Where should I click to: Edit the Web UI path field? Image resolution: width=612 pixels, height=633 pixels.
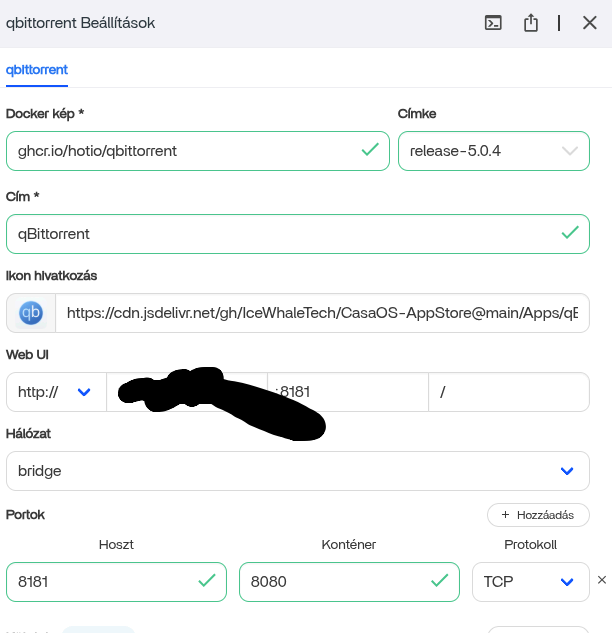click(509, 392)
